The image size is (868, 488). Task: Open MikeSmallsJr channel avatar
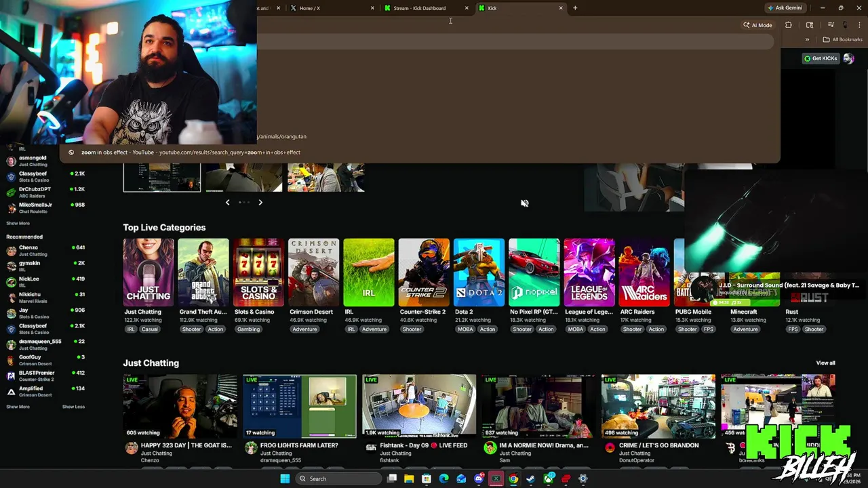coord(11,208)
